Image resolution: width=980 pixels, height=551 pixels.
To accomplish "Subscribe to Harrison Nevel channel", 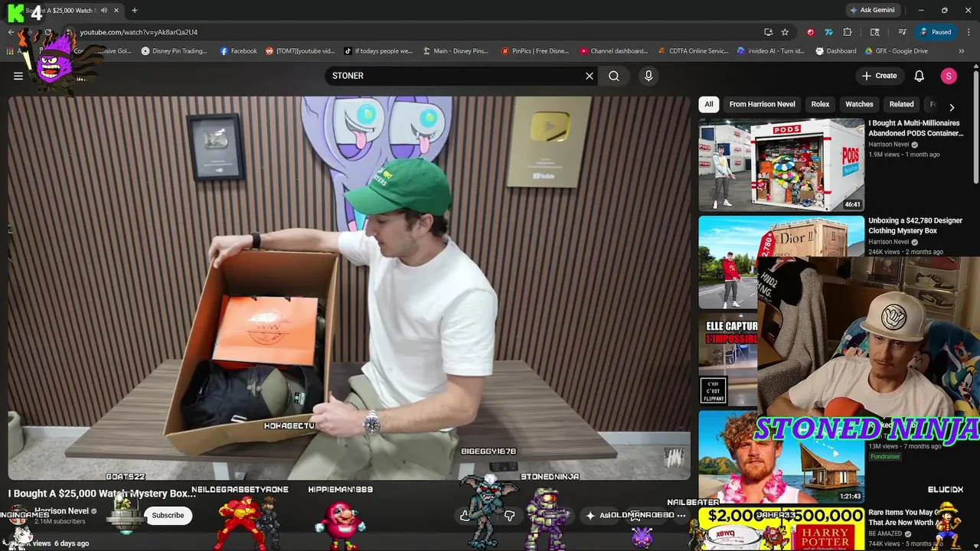I will coord(168,515).
